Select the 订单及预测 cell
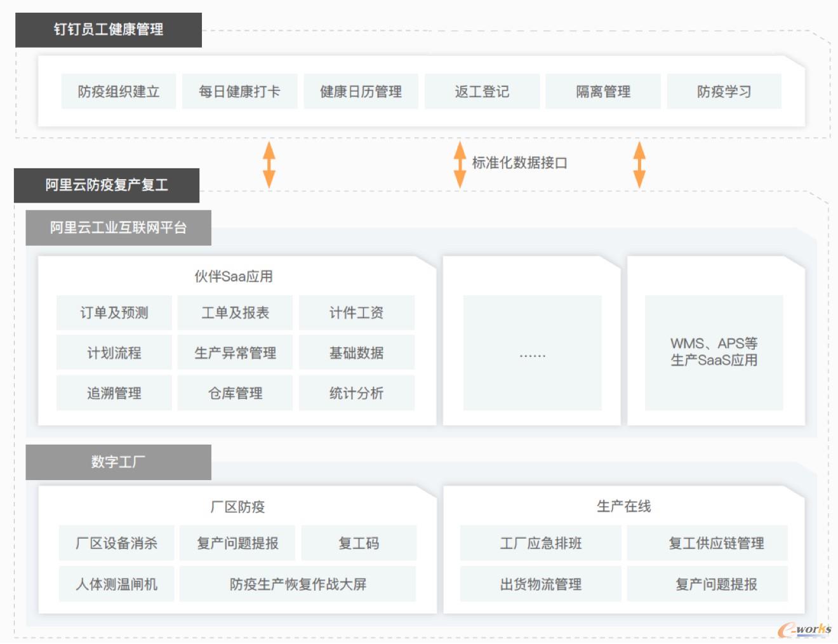Screen dimensions: 838x644 coord(114,312)
